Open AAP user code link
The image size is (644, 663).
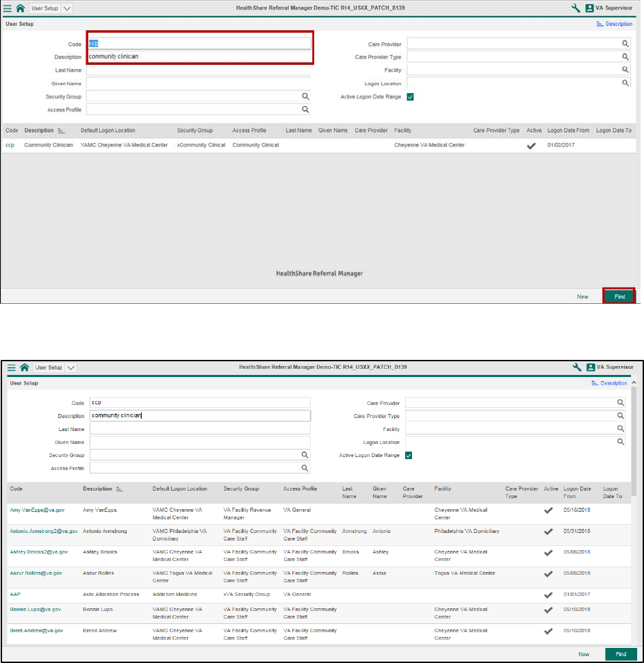coord(15,594)
